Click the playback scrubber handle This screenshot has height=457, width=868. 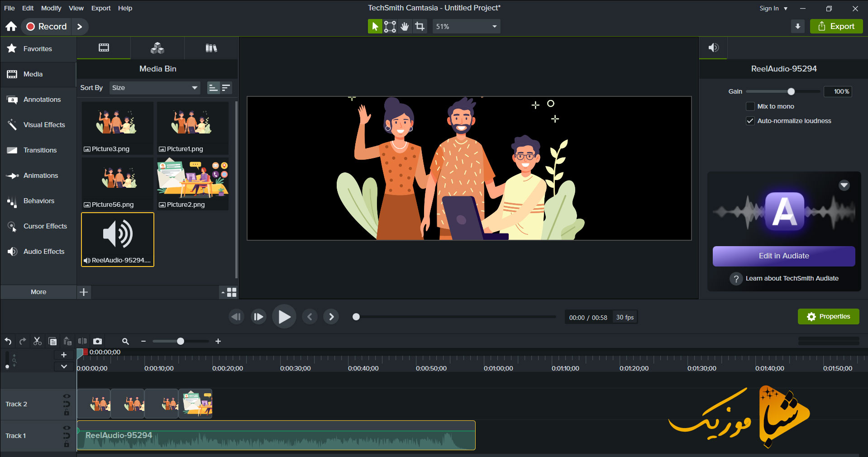[x=356, y=317]
